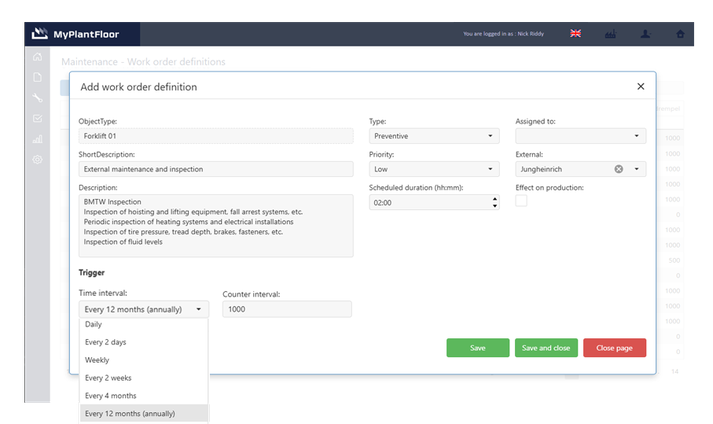Click the red Close page button
This screenshot has width=713, height=424.
click(614, 348)
